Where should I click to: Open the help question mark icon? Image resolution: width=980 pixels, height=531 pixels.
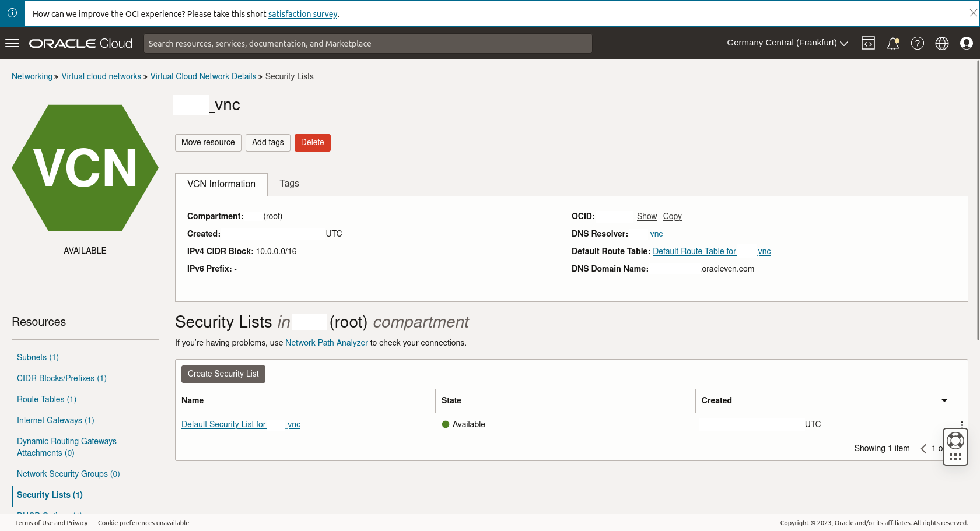(917, 43)
